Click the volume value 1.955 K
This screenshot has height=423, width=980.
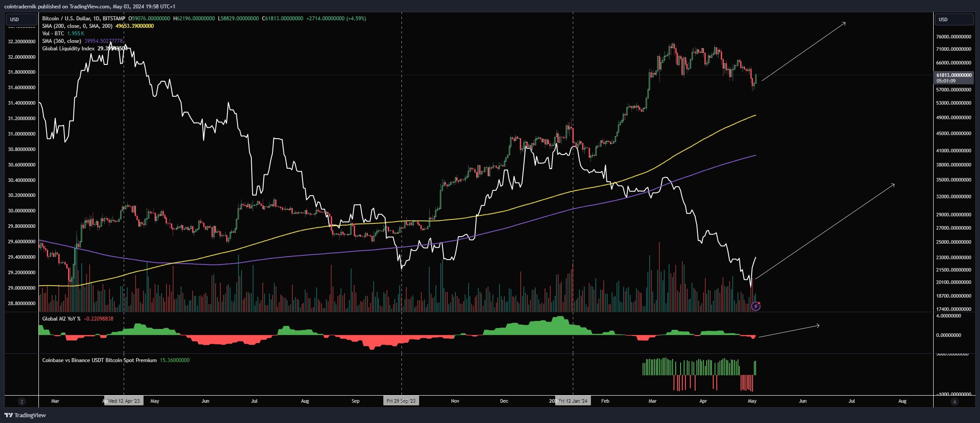(x=76, y=34)
